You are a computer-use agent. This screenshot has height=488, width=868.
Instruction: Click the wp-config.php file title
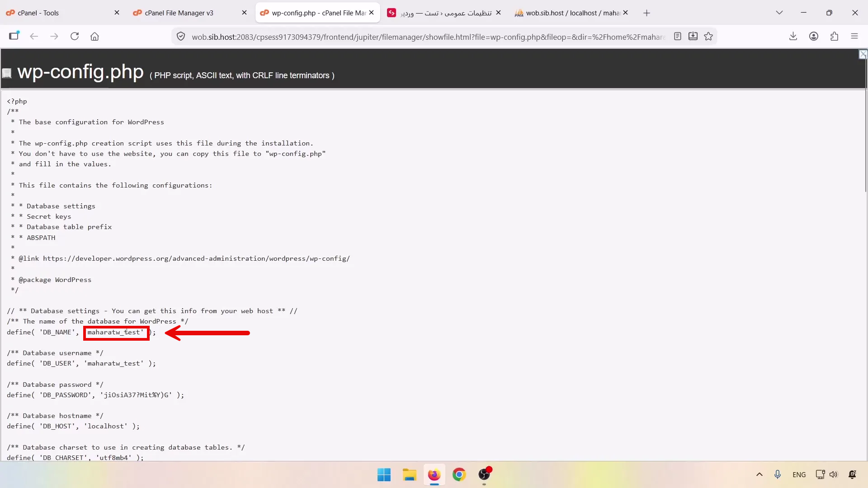coord(80,72)
